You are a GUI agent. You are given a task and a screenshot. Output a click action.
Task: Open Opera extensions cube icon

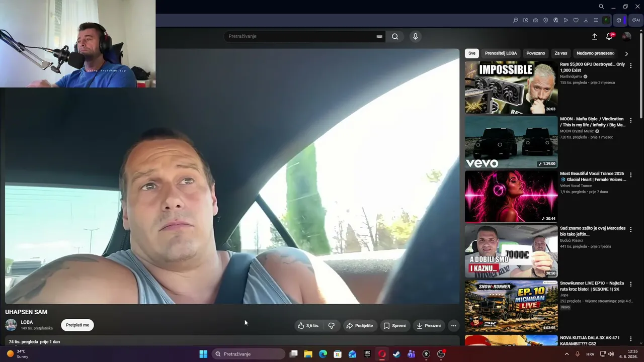click(619, 20)
